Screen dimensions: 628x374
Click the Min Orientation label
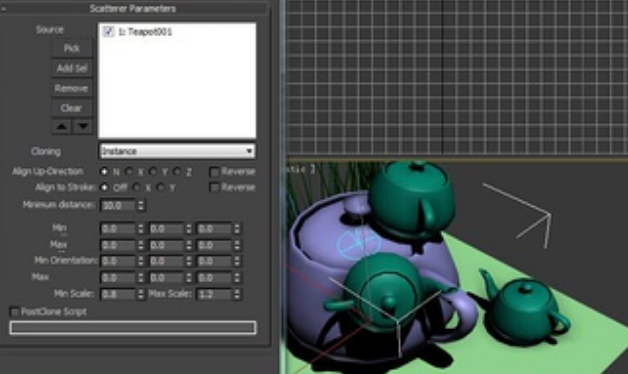pos(66,261)
